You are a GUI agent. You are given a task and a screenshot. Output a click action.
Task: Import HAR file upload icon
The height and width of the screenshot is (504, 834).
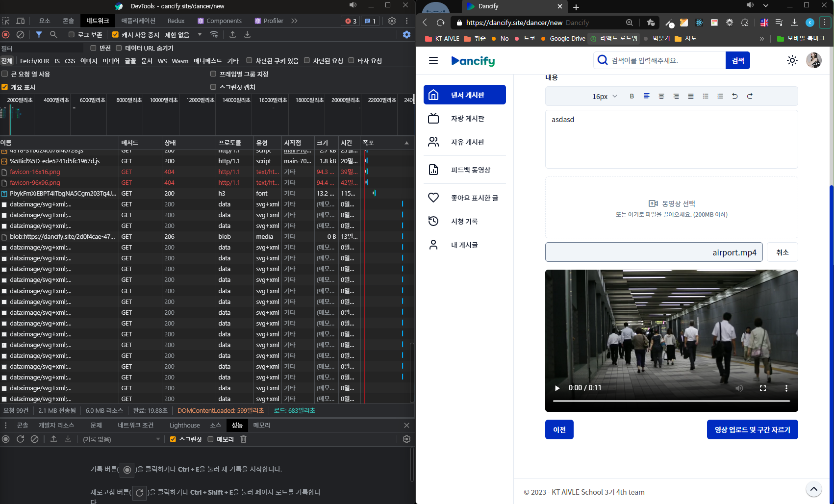(x=233, y=34)
